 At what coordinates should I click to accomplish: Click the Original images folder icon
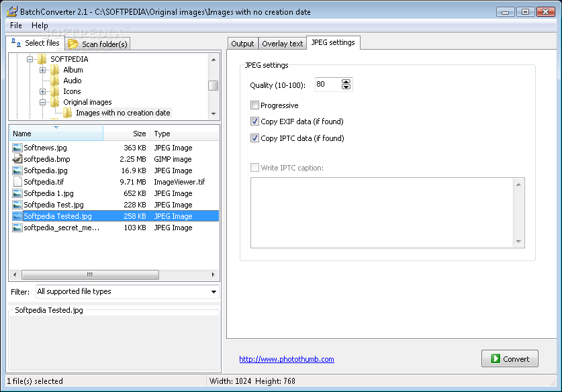55,102
